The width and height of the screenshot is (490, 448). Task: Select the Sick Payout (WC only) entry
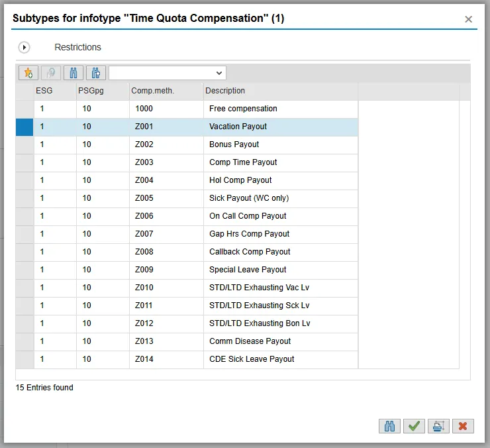[249, 198]
